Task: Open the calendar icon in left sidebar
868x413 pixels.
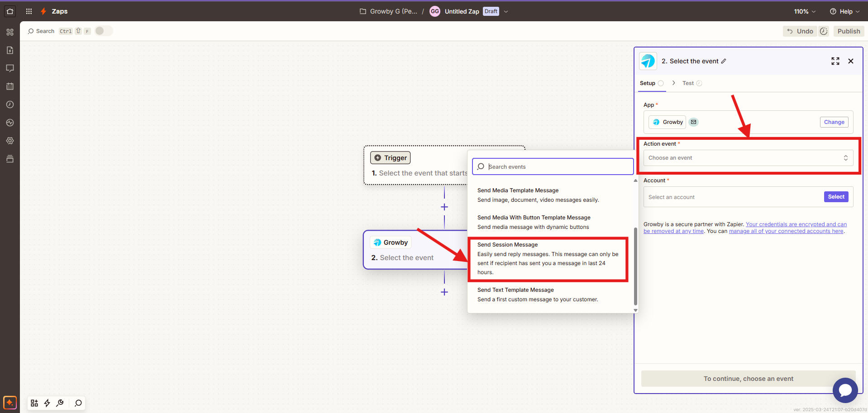Action: coord(10,86)
